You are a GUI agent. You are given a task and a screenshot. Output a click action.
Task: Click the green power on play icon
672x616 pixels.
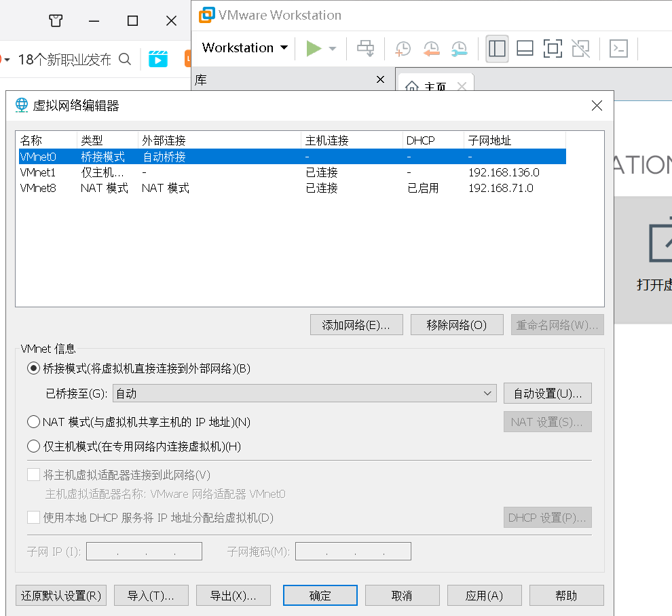[314, 48]
